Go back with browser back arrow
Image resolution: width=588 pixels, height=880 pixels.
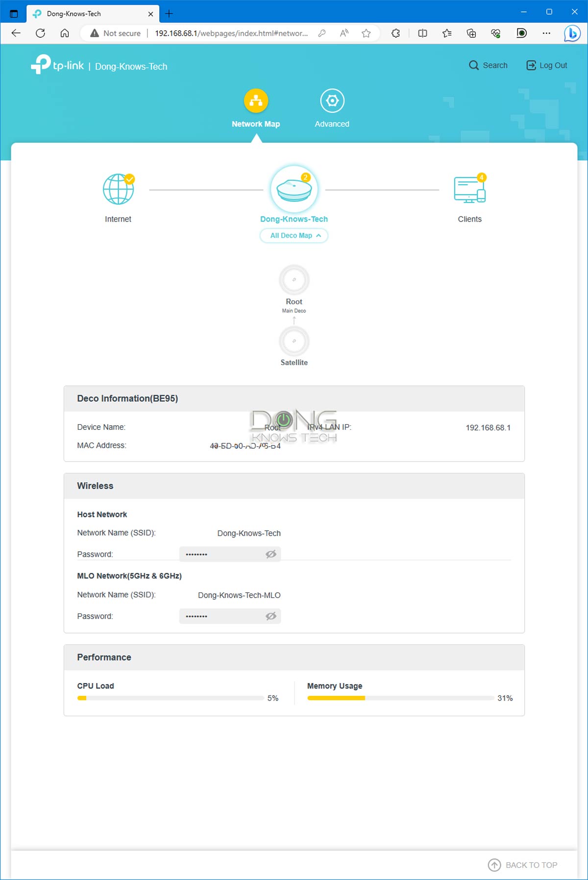point(16,33)
